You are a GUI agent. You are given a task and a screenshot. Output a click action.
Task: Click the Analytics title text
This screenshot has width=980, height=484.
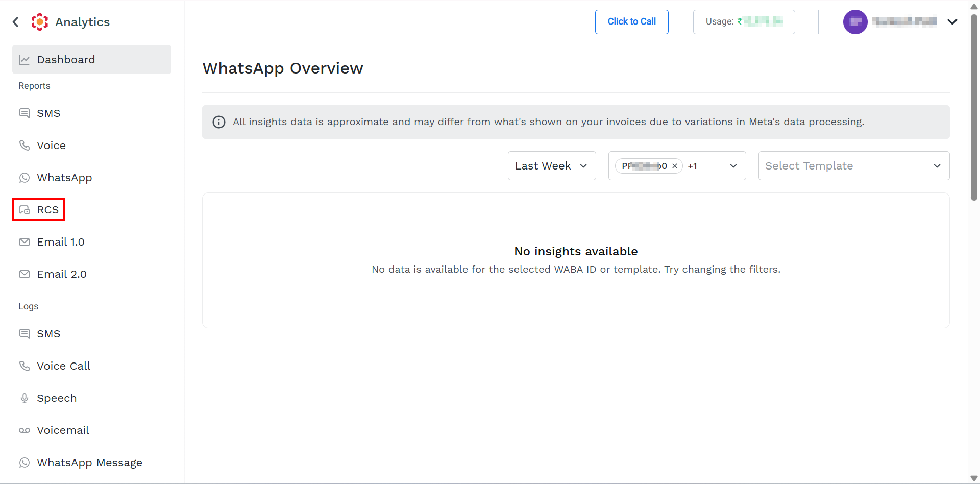pyautogui.click(x=83, y=22)
